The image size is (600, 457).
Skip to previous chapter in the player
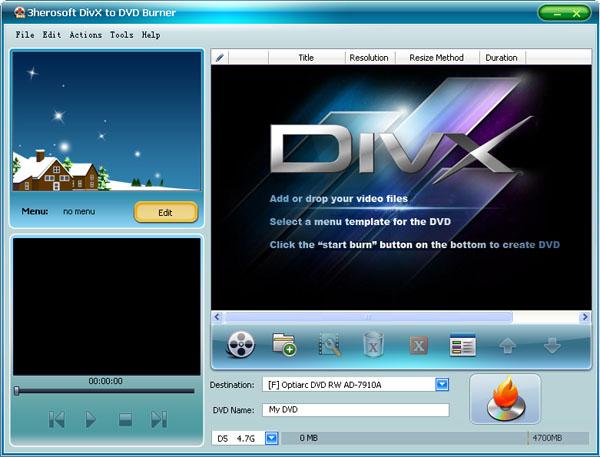pos(57,419)
